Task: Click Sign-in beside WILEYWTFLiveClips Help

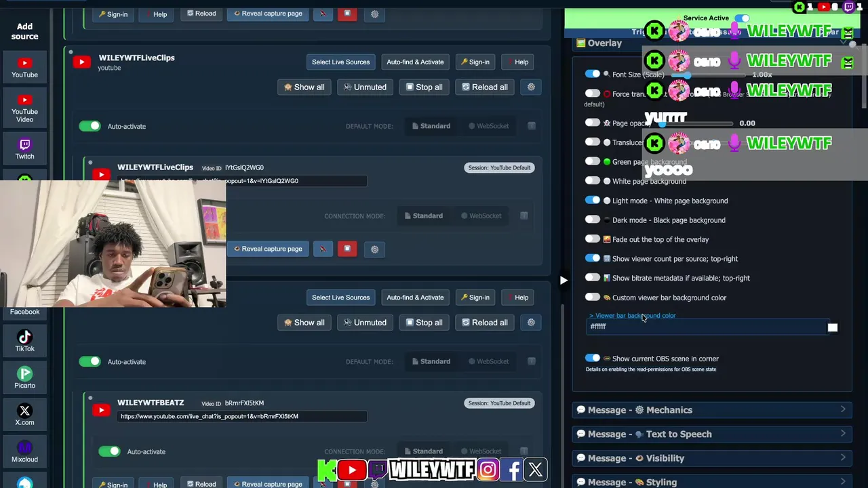Action: 475,62
